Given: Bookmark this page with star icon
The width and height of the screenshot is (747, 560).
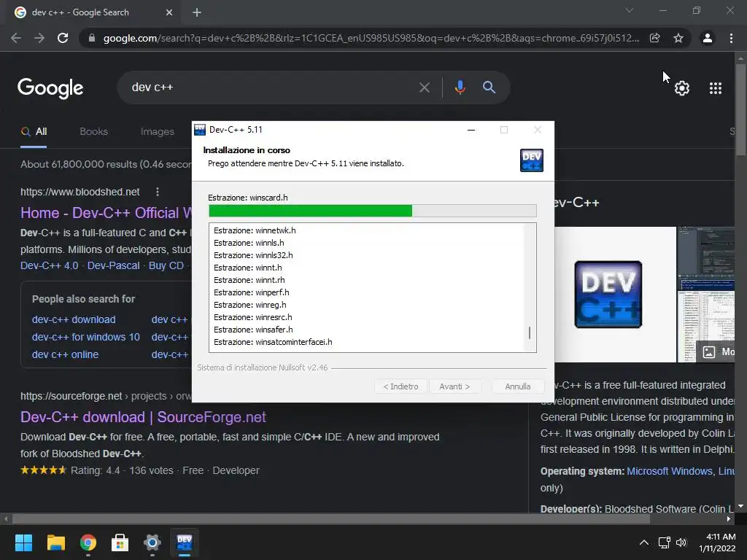Looking at the screenshot, I should tap(678, 38).
